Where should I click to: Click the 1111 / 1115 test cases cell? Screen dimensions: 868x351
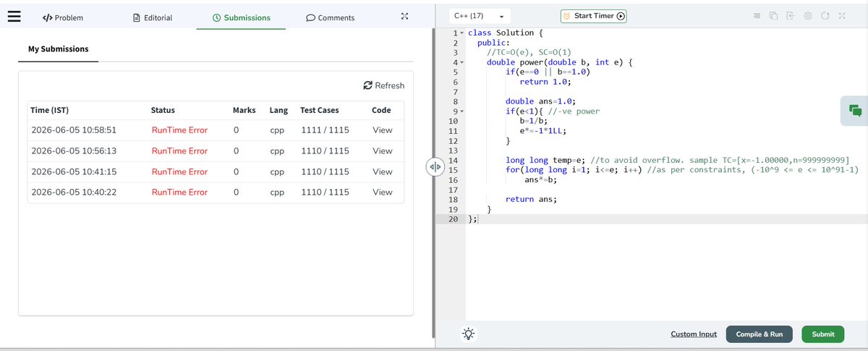point(325,130)
